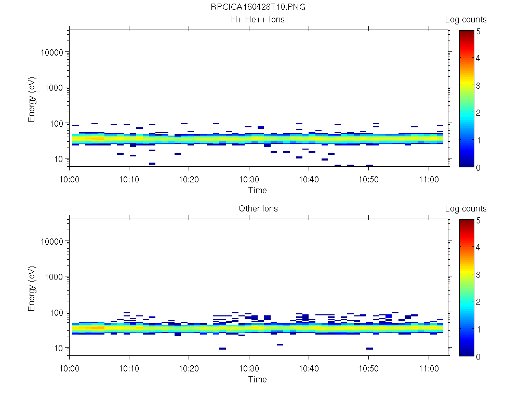The height and width of the screenshot is (399, 532).
Task: Click the 10:50 tick label on upper plot
Action: (369, 179)
